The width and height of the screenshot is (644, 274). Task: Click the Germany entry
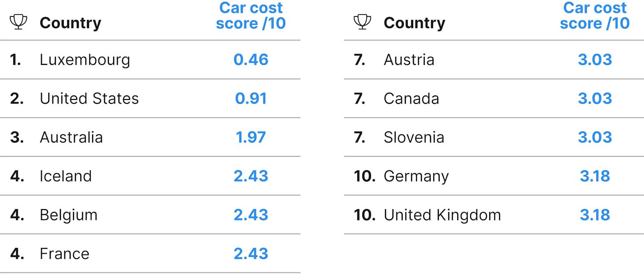click(416, 176)
